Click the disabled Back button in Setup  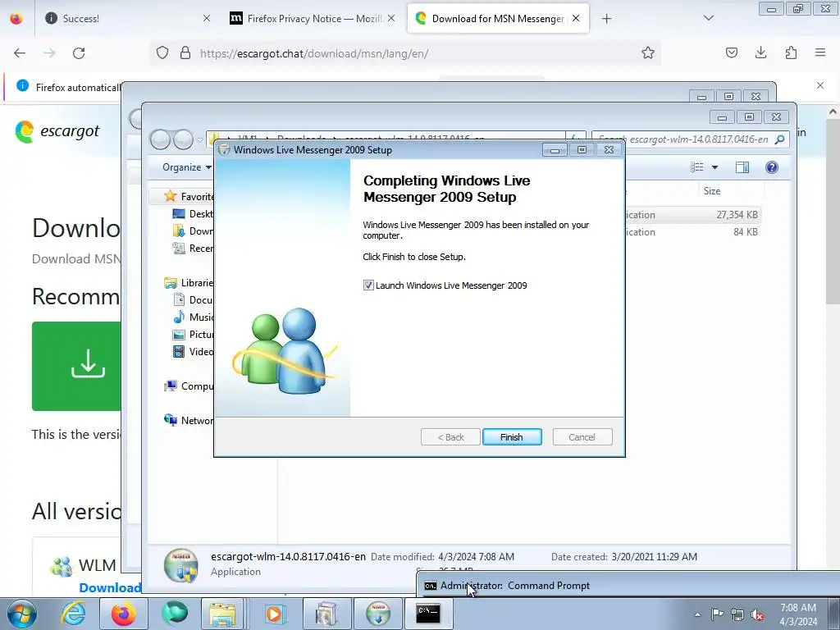click(450, 437)
